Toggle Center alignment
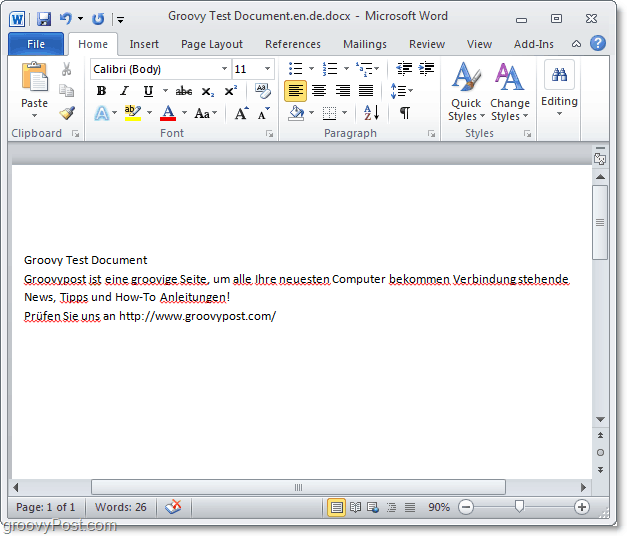Image resolution: width=627 pixels, height=536 pixels. [319, 91]
